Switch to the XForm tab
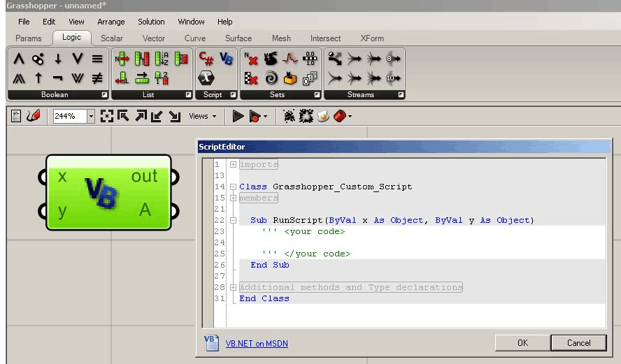The image size is (621, 364). pos(372,38)
